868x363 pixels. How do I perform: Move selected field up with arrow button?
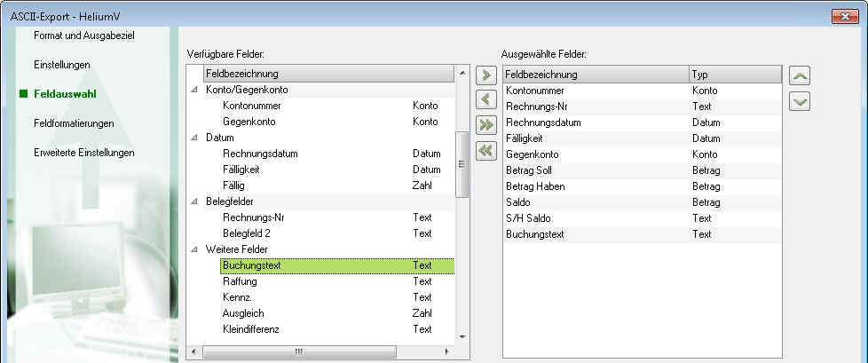click(x=800, y=77)
